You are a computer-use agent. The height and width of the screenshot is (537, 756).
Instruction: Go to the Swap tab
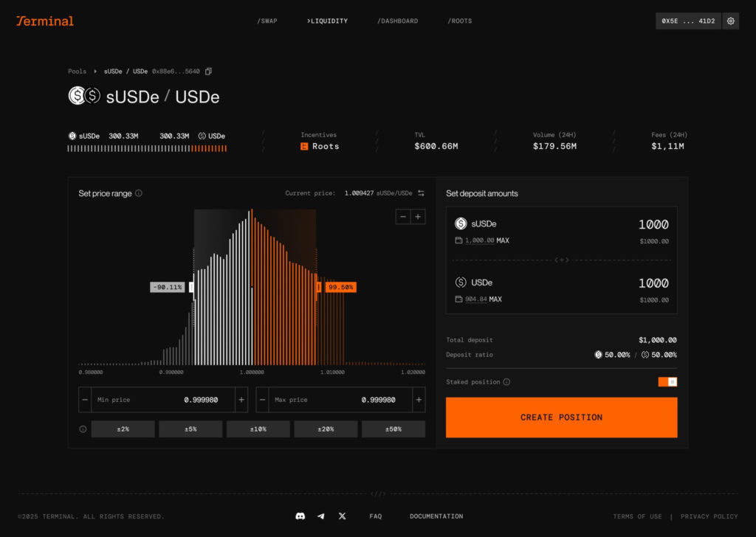267,21
